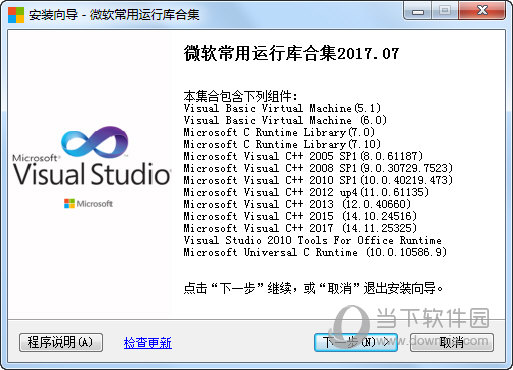
Task: Click the disabled maximize button
Action: click(x=445, y=11)
